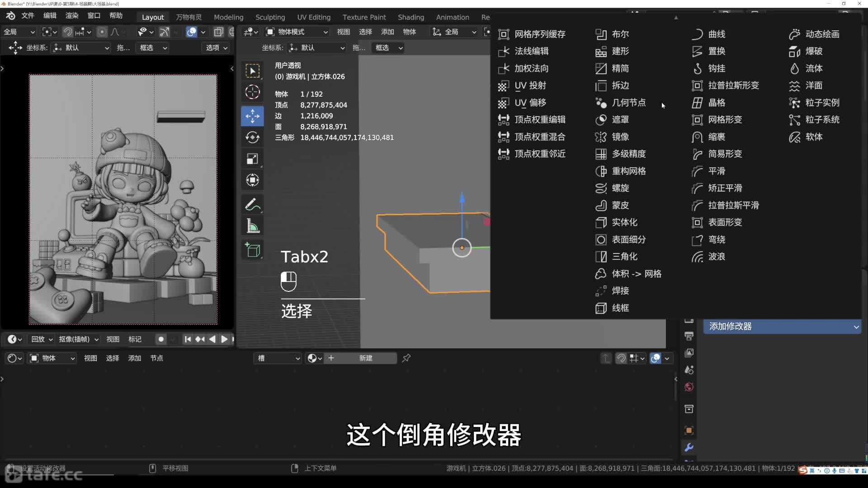Expand the 添加修改器 Add Modifier dropdown
The image size is (868, 488).
click(782, 327)
